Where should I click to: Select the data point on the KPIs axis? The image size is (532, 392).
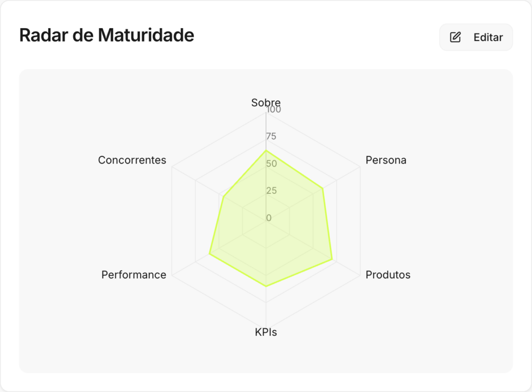click(266, 286)
